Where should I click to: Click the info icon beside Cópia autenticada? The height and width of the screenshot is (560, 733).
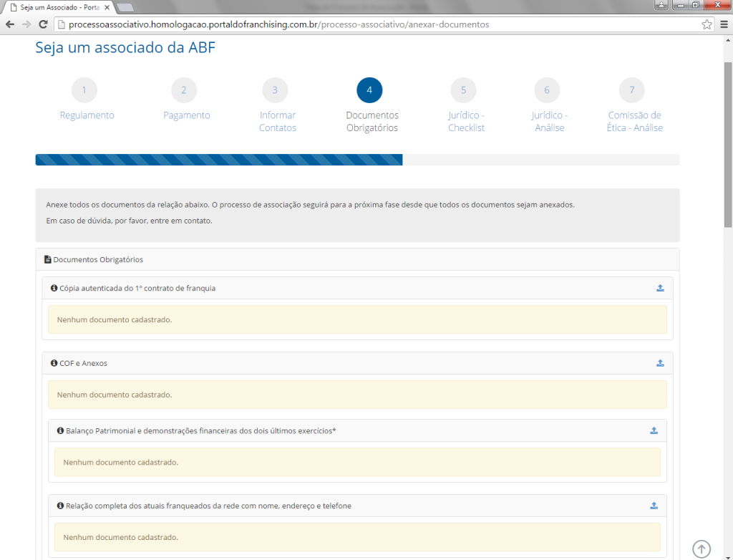54,288
